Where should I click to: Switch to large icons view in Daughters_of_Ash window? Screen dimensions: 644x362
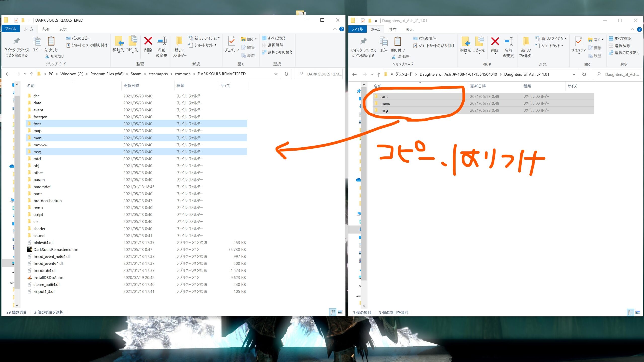638,313
